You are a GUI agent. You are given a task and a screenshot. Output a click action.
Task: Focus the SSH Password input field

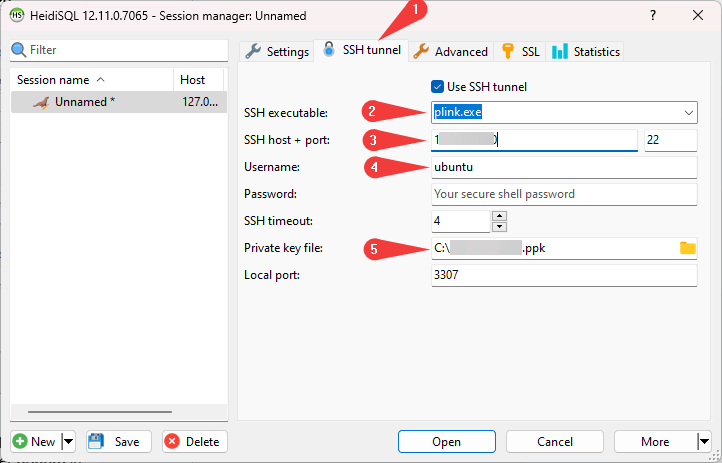[563, 194]
